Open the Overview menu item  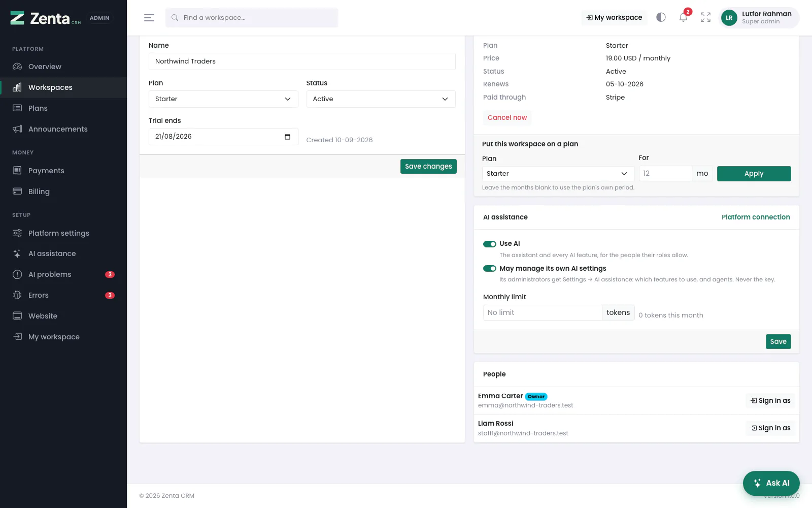63,67
